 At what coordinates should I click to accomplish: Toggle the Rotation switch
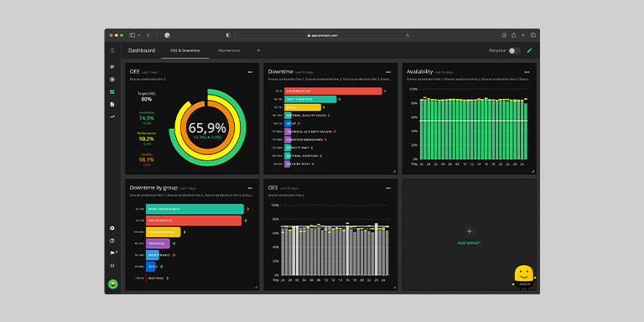[514, 50]
